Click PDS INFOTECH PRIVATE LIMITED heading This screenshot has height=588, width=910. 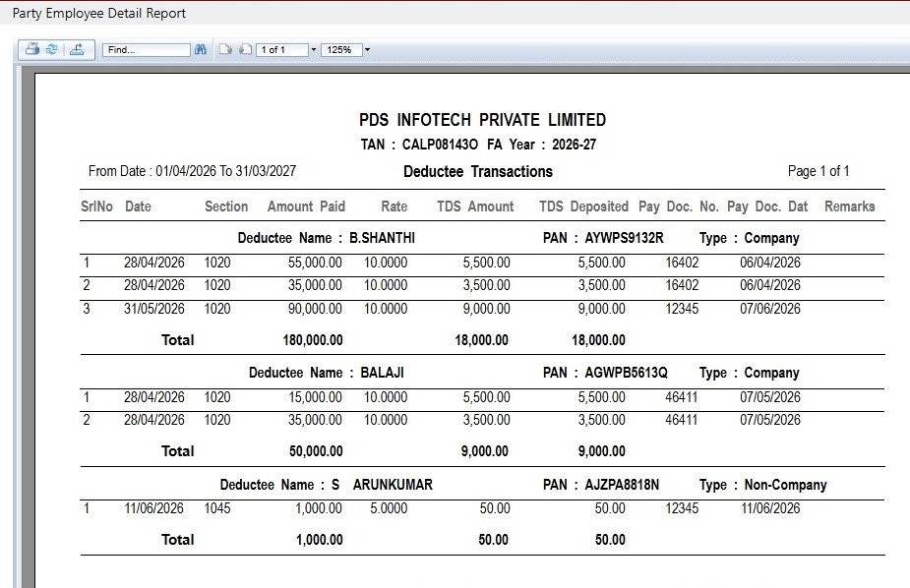pos(482,120)
